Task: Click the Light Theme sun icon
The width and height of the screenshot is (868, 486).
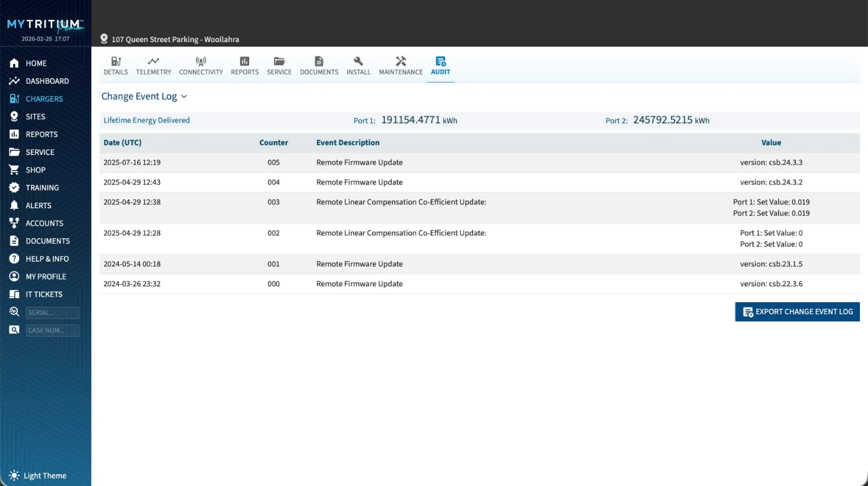Action: pos(14,475)
